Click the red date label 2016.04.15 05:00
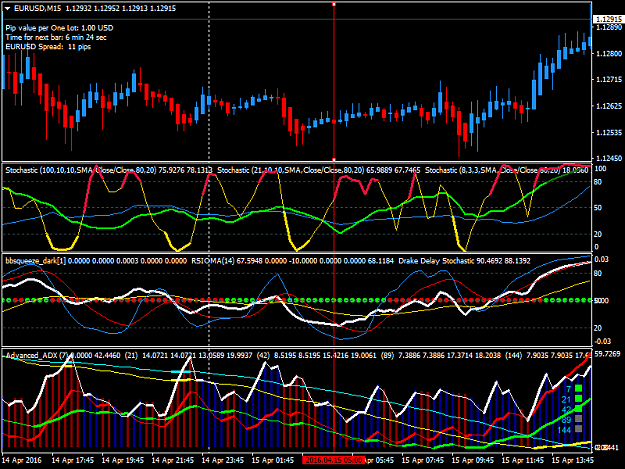625x469 pixels. 333,460
